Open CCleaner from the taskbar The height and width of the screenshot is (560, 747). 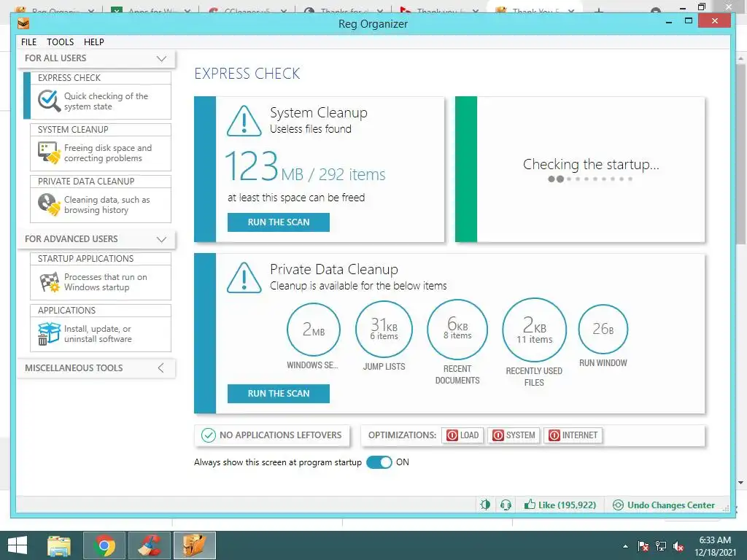click(x=150, y=545)
